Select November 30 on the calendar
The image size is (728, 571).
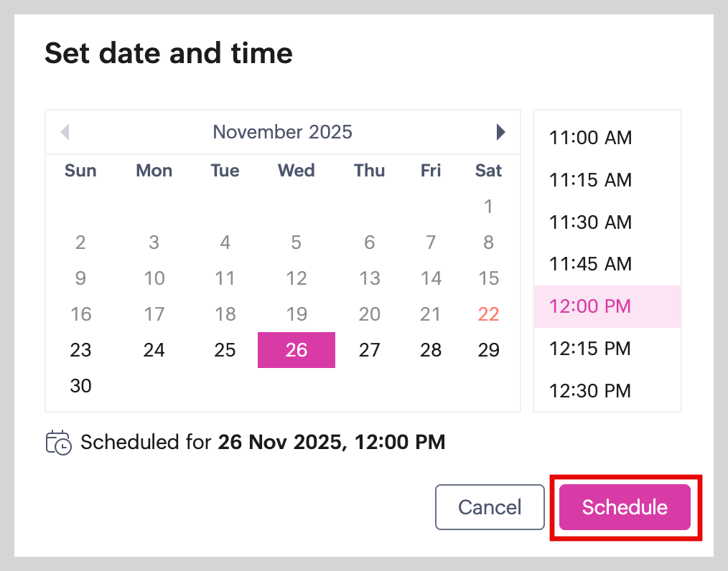[x=81, y=386]
